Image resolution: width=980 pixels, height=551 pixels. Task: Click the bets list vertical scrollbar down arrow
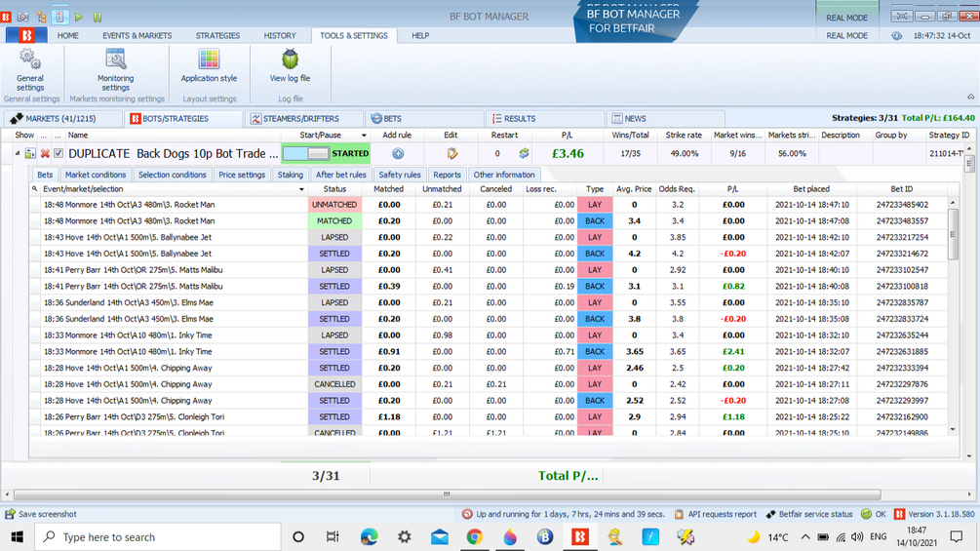pos(953,430)
